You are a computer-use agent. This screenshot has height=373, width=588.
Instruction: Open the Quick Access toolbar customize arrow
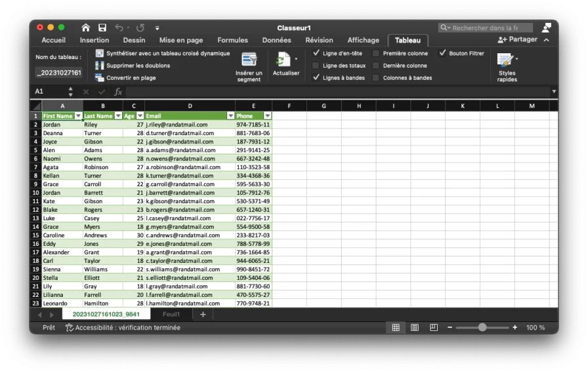click(x=157, y=28)
